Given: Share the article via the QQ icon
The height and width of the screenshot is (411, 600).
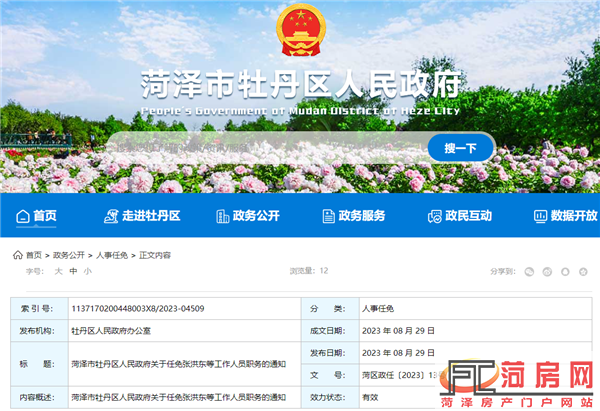Looking at the screenshot, I should tap(565, 272).
